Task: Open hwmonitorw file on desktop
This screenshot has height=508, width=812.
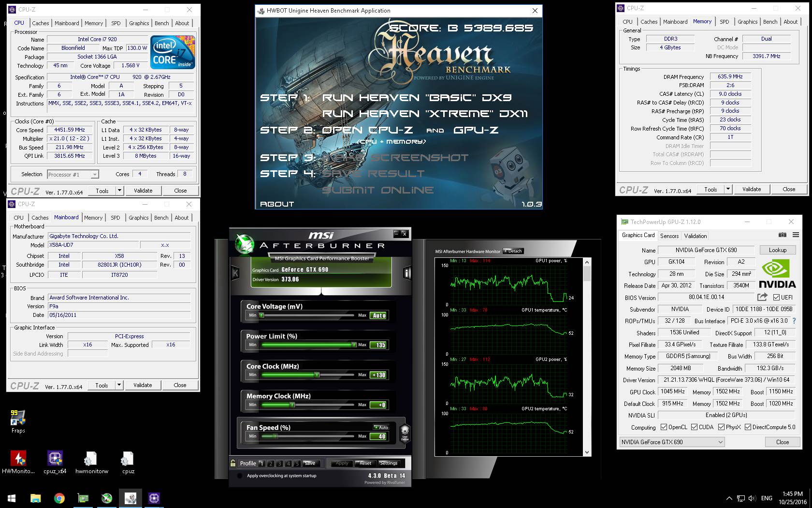Action: pyautogui.click(x=91, y=462)
